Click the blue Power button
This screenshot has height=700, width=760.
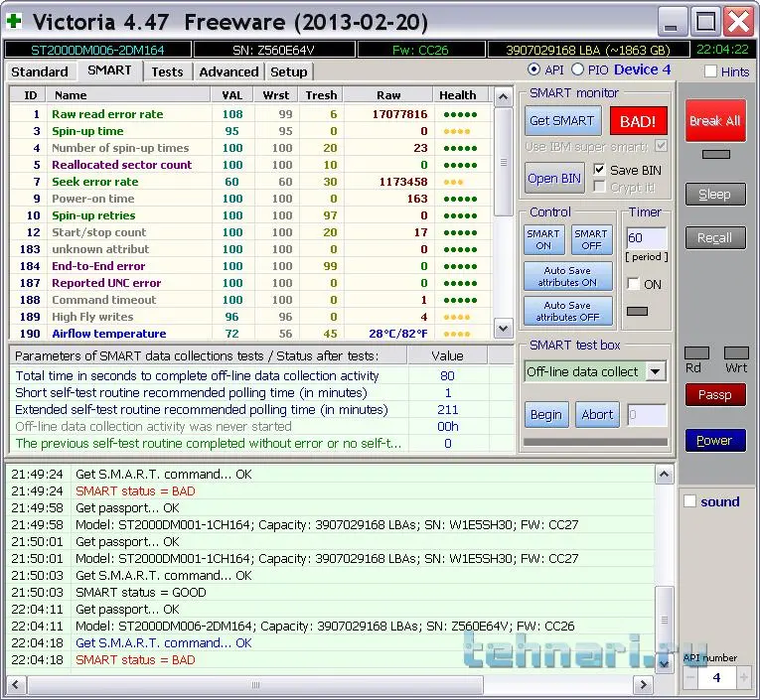pos(715,440)
